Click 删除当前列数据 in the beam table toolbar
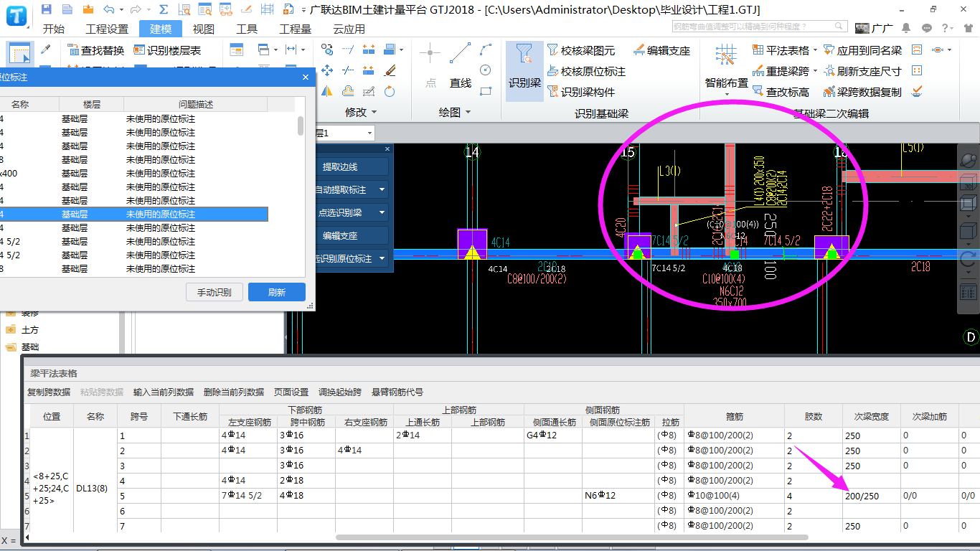Image resolution: width=980 pixels, height=551 pixels. [x=233, y=392]
